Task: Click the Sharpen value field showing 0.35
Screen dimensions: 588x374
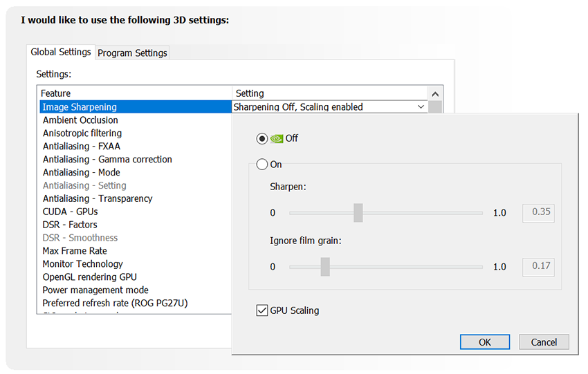Action: [540, 212]
